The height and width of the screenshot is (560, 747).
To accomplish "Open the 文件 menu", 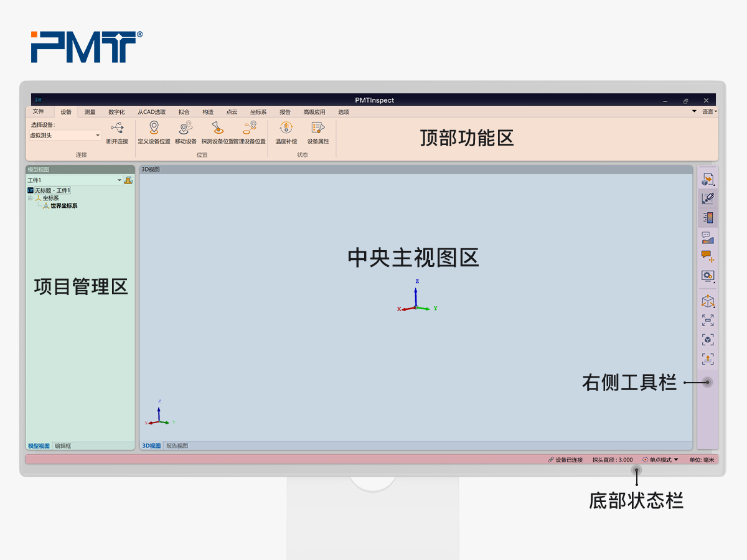I will (x=39, y=112).
